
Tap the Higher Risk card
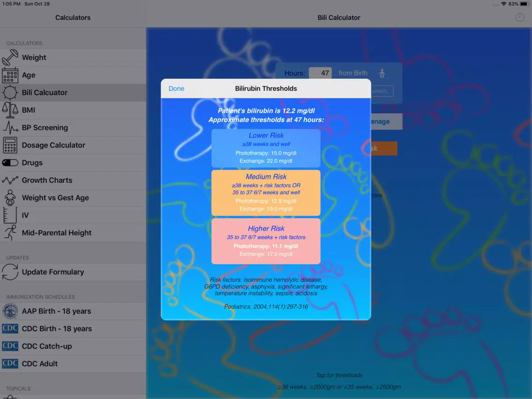(266, 241)
